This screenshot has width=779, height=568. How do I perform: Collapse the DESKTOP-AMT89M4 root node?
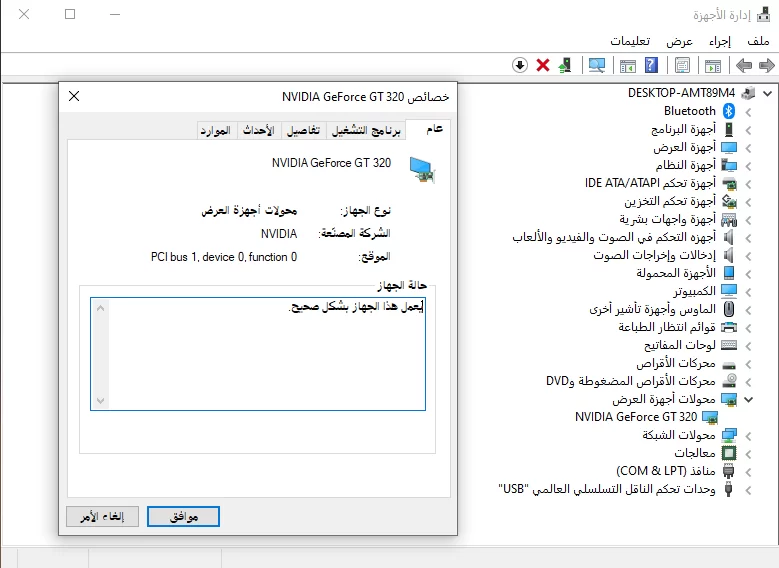(768, 93)
